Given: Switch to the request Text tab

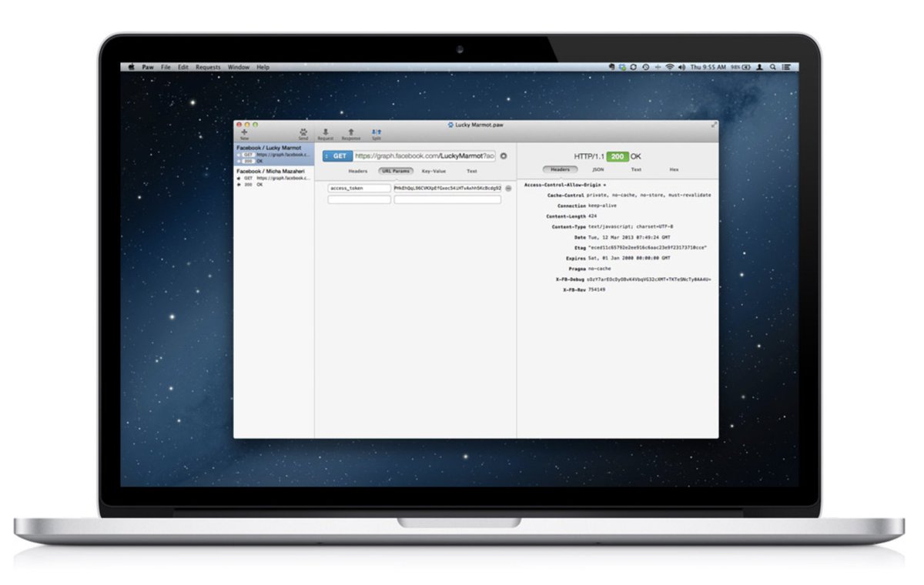Looking at the screenshot, I should click(472, 171).
